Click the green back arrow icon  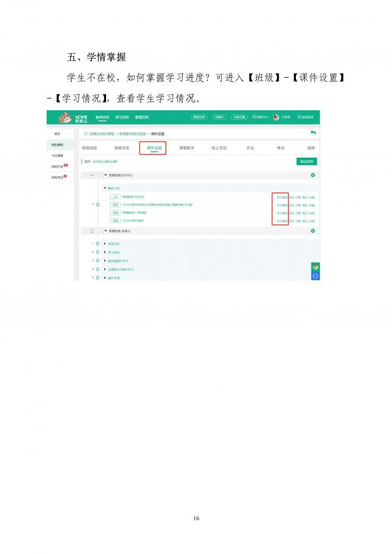[313, 133]
